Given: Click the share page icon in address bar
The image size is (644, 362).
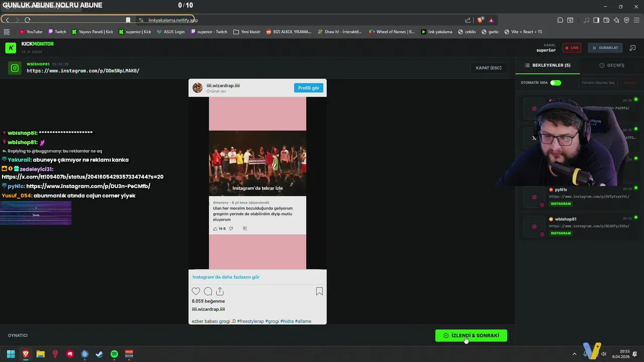Looking at the screenshot, I should (468, 20).
